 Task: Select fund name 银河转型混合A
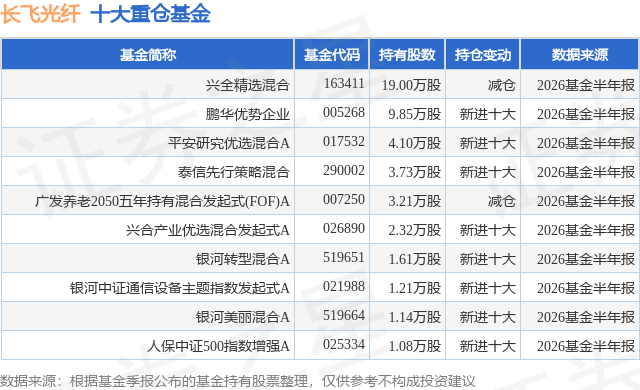pyautogui.click(x=243, y=259)
